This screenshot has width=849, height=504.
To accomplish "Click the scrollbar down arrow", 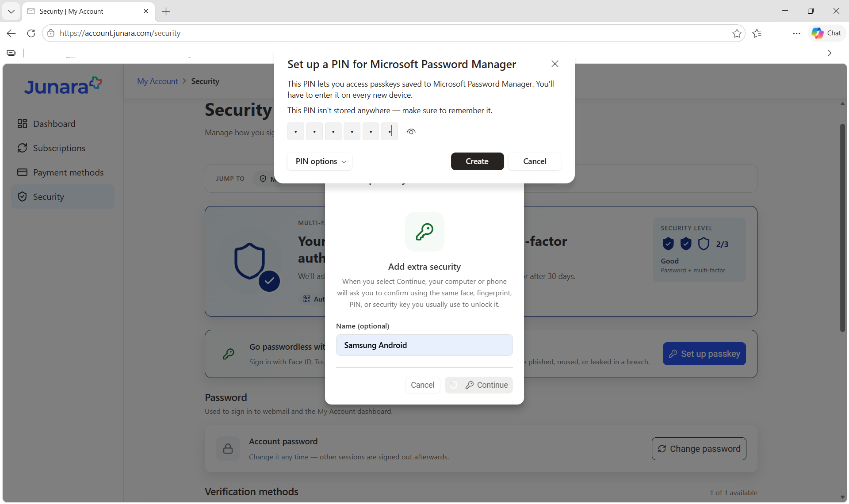I will [842, 497].
